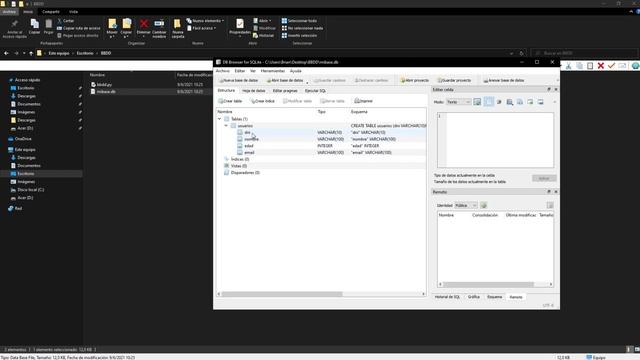Select the dni column row
Image resolution: width=640 pixels, height=360 pixels.
pyautogui.click(x=321, y=132)
